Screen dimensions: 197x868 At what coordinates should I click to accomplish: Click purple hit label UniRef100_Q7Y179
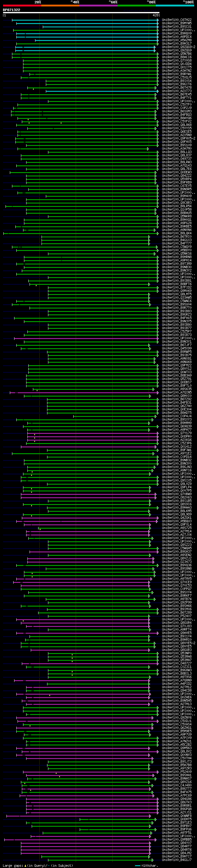[x=176, y=433]
